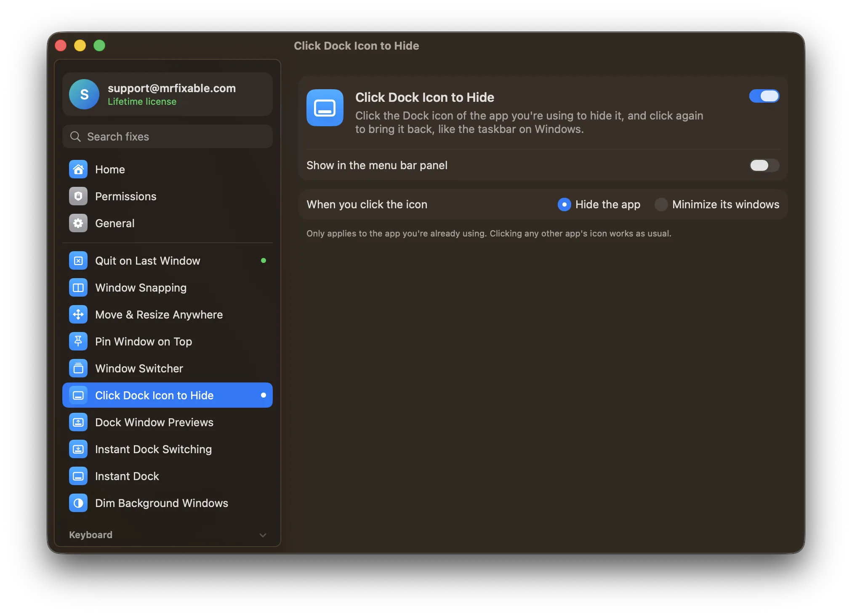Click the Dock Window Previews icon
Viewport: 852px width, 616px height.
click(78, 422)
